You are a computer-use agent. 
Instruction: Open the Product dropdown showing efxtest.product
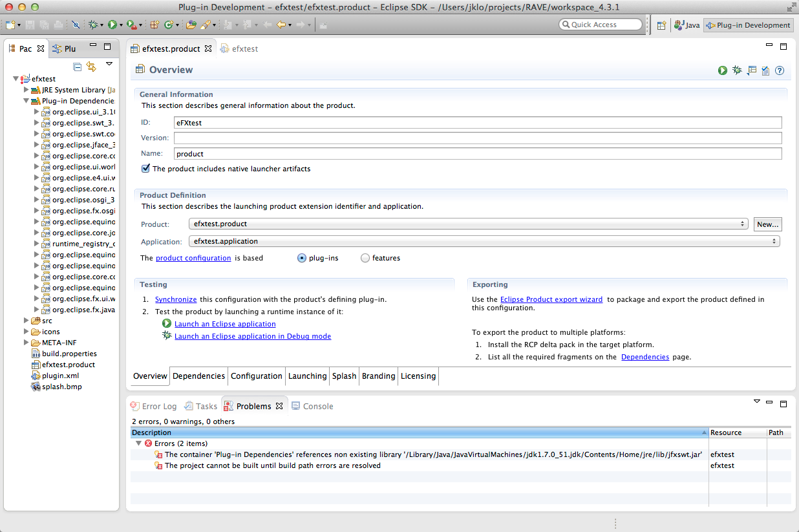tap(468, 224)
